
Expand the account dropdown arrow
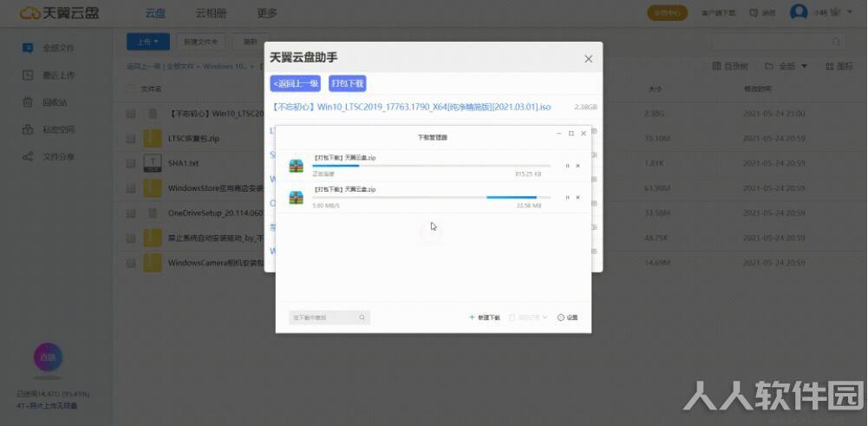pyautogui.click(x=850, y=12)
